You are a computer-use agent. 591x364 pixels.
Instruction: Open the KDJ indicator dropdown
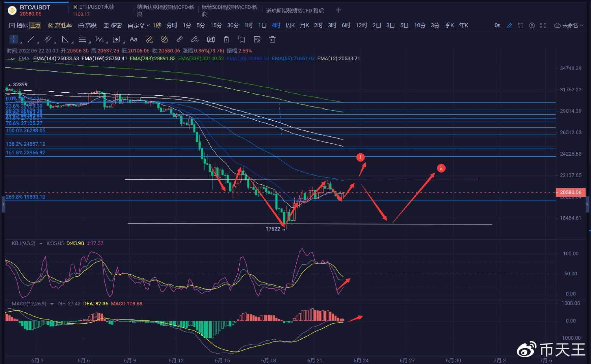click(41, 243)
